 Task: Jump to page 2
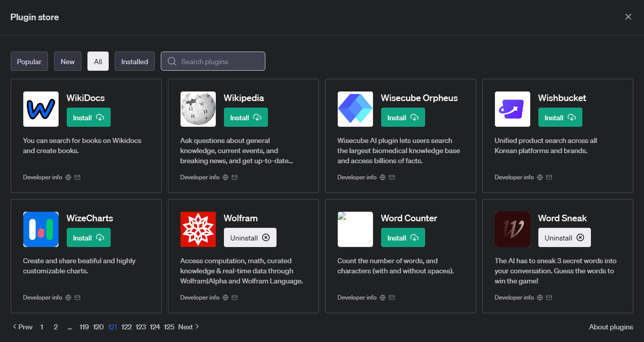click(x=56, y=327)
